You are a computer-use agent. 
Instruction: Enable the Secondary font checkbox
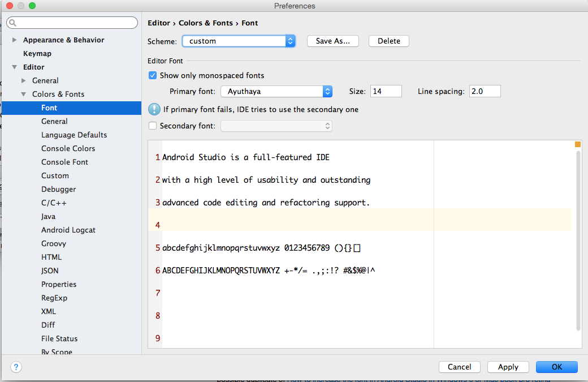point(153,126)
